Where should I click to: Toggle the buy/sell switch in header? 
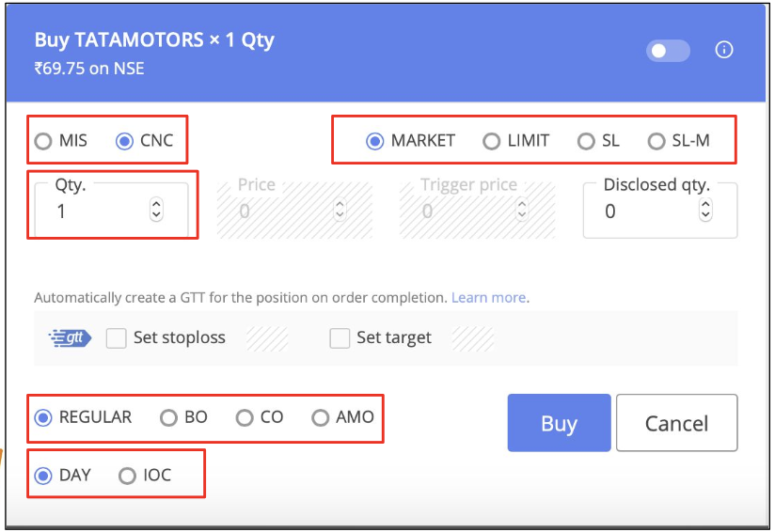point(668,51)
